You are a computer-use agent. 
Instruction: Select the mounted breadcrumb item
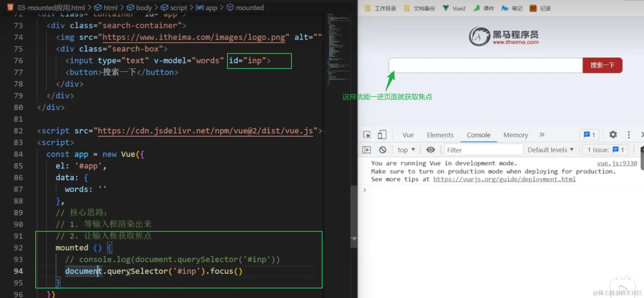(x=245, y=7)
